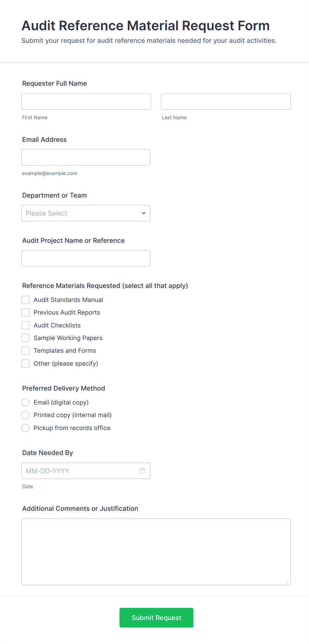Open the date picker calendar icon
This screenshot has height=644, width=309.
(142, 471)
